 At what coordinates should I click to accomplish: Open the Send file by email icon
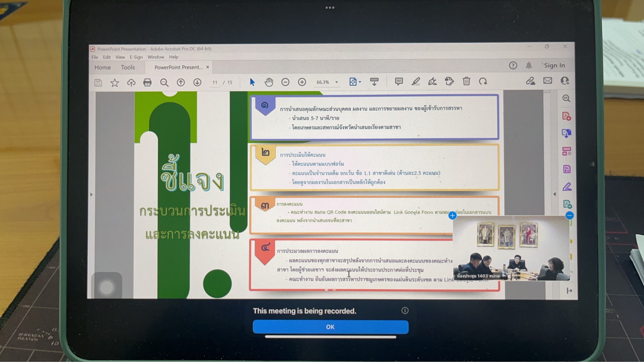click(547, 81)
